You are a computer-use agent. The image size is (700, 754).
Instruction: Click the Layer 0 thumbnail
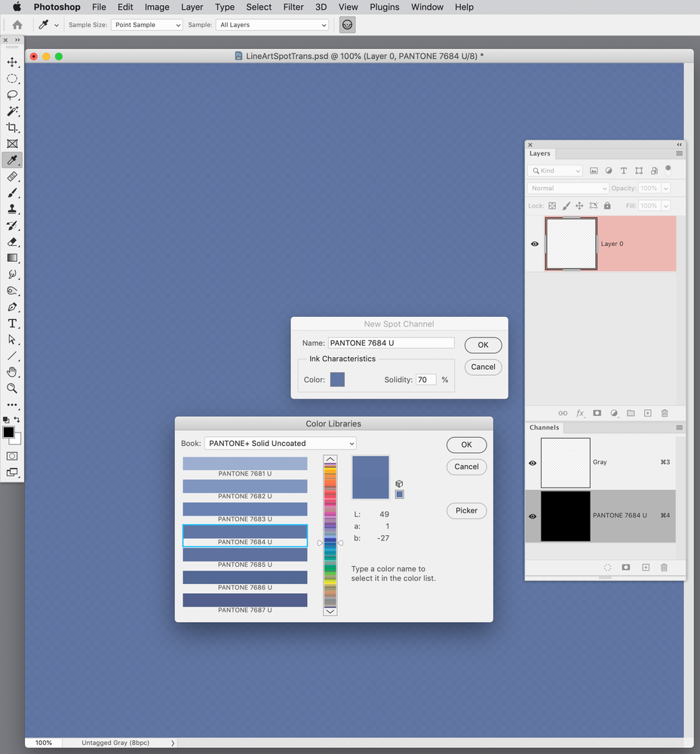(x=571, y=244)
